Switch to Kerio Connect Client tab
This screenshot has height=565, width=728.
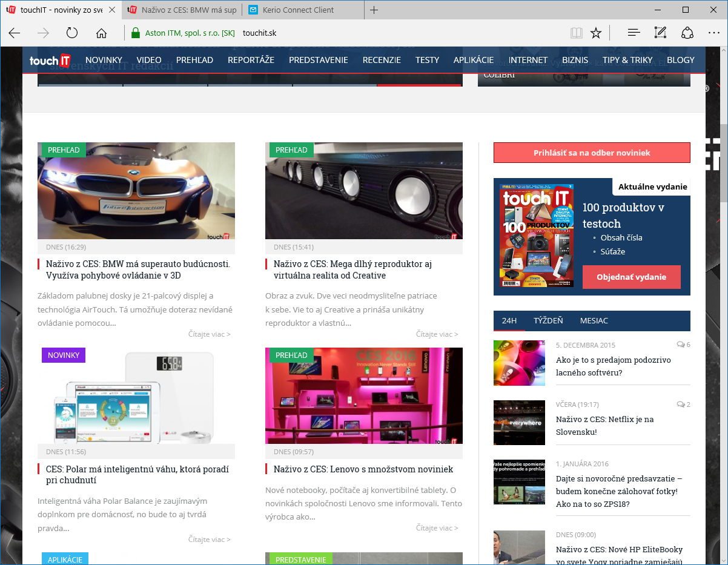point(298,10)
